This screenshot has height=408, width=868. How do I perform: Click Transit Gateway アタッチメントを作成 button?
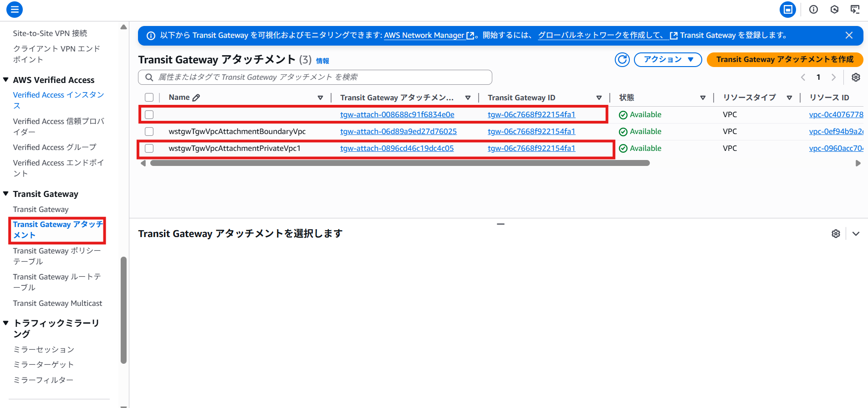(785, 60)
